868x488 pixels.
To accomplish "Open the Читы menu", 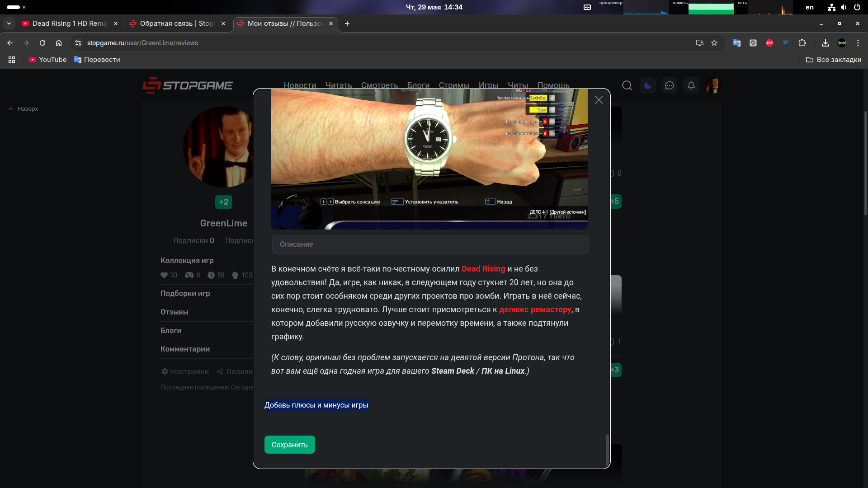I will (518, 85).
